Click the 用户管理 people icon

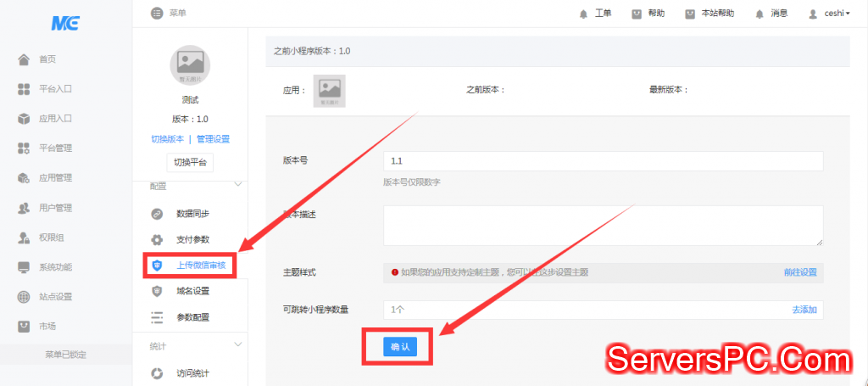(x=24, y=208)
